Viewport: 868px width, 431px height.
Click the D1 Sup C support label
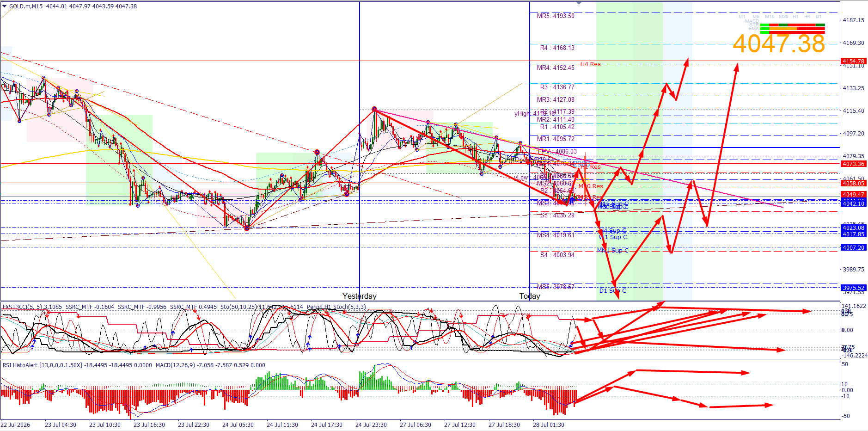613,290
